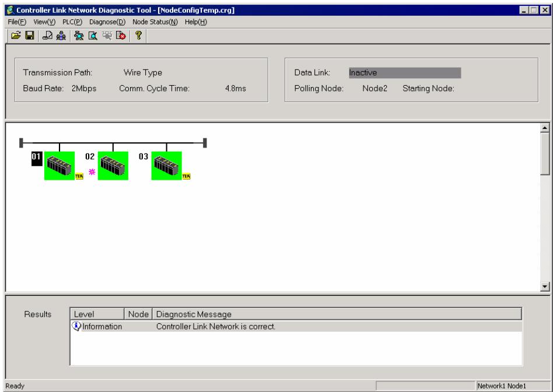Screen dimensions: 553x392
Task: Click the network tree people icon
Action: tap(61, 35)
